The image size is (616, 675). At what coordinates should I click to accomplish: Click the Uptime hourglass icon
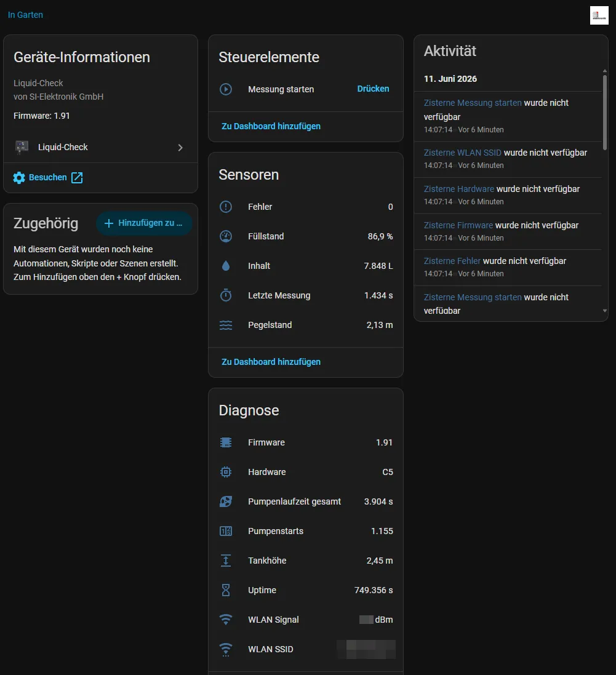pyautogui.click(x=226, y=590)
